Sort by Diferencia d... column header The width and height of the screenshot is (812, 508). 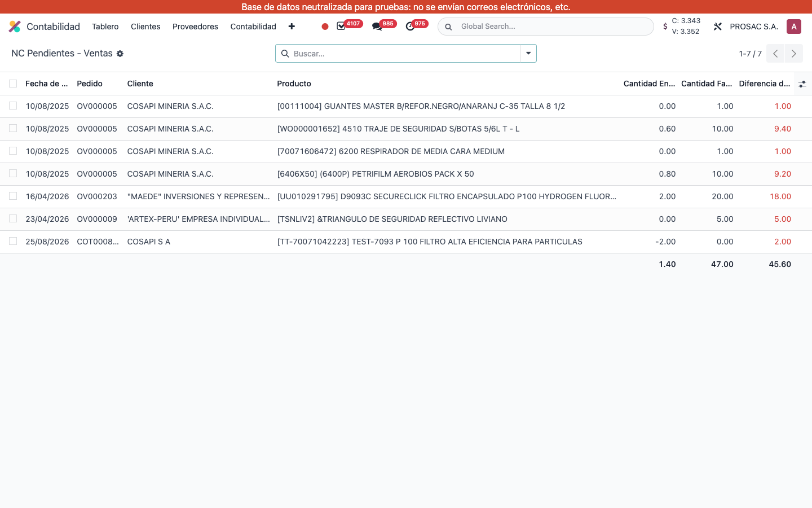pos(765,84)
